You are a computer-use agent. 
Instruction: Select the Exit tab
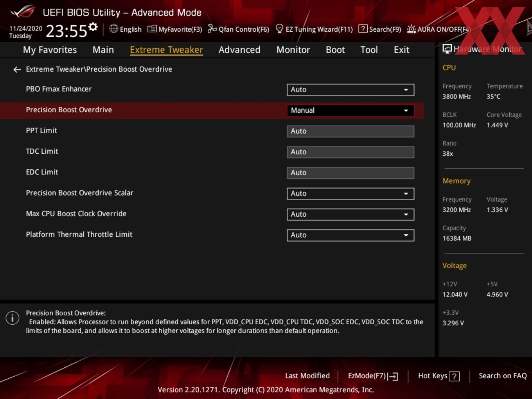[x=401, y=50]
